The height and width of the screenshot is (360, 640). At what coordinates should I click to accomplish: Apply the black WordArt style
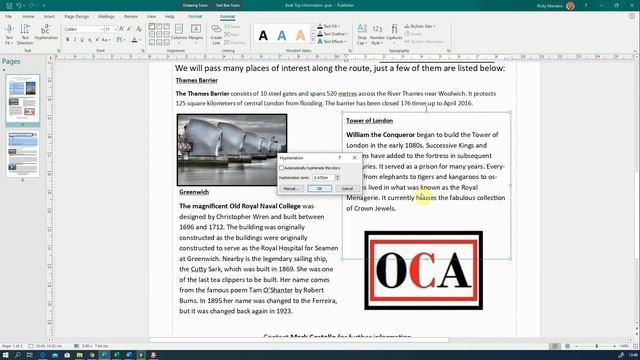pos(263,36)
